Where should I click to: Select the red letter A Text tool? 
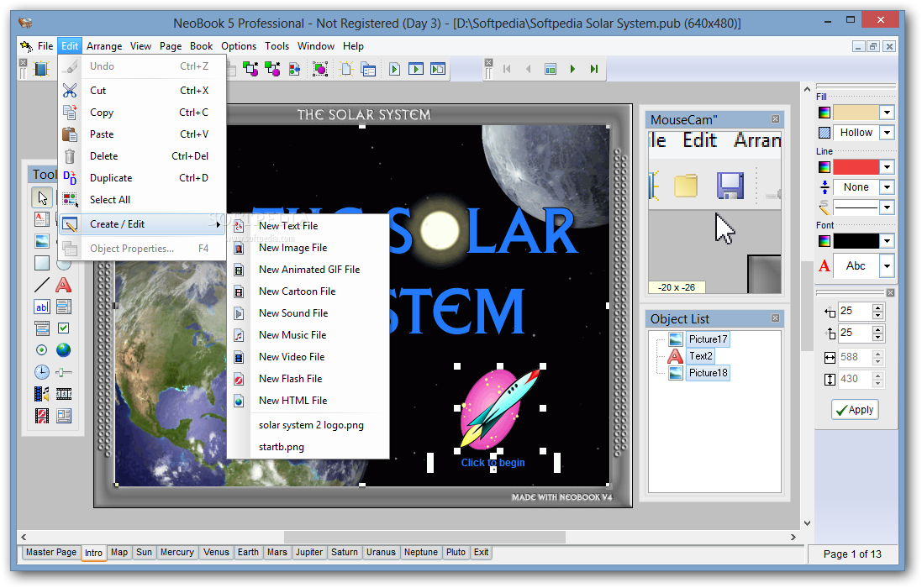coord(64,285)
